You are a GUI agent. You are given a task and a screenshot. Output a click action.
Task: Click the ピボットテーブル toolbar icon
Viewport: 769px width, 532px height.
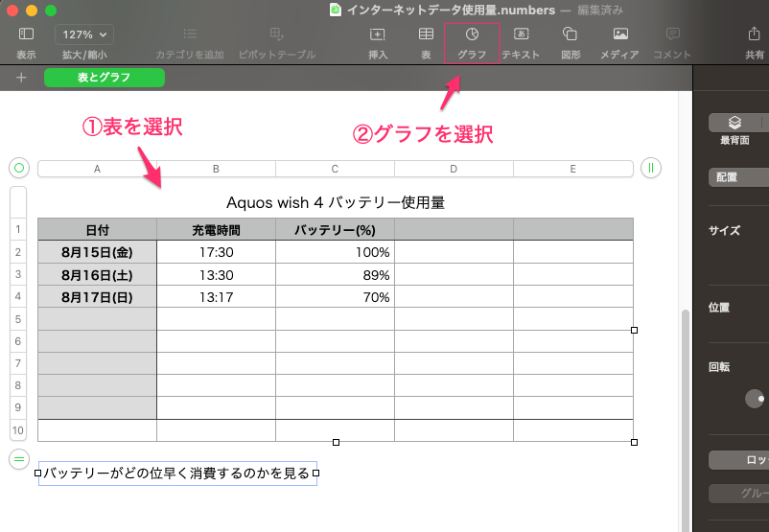[x=276, y=34]
